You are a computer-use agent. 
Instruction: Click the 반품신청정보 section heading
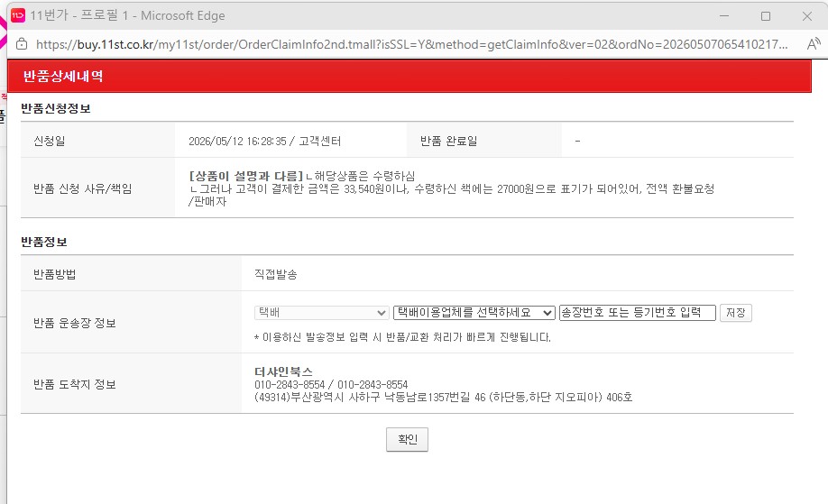(55, 109)
